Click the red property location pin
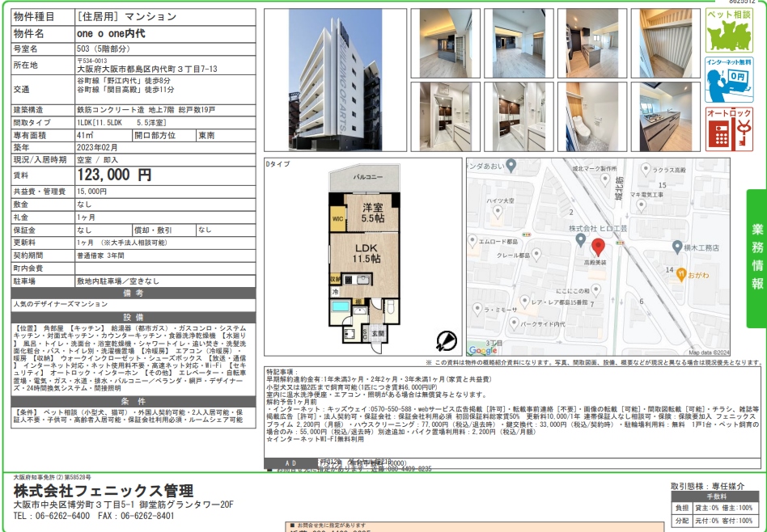 click(599, 247)
